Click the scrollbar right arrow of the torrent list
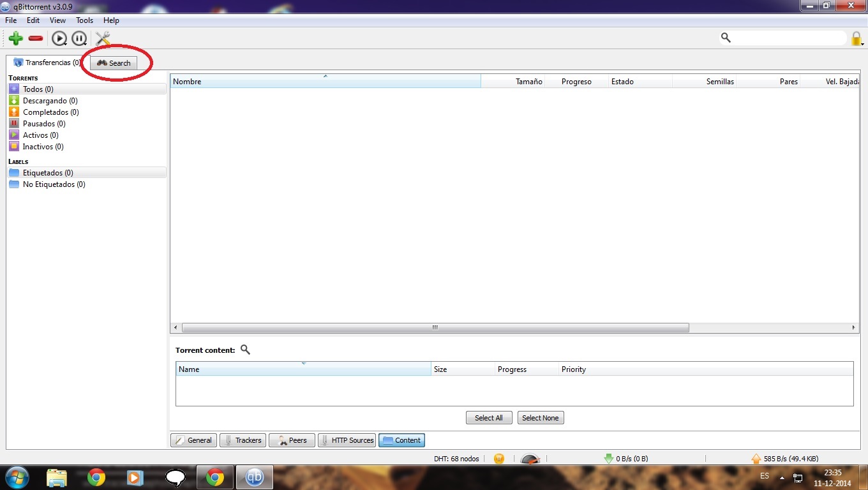 [x=854, y=327]
